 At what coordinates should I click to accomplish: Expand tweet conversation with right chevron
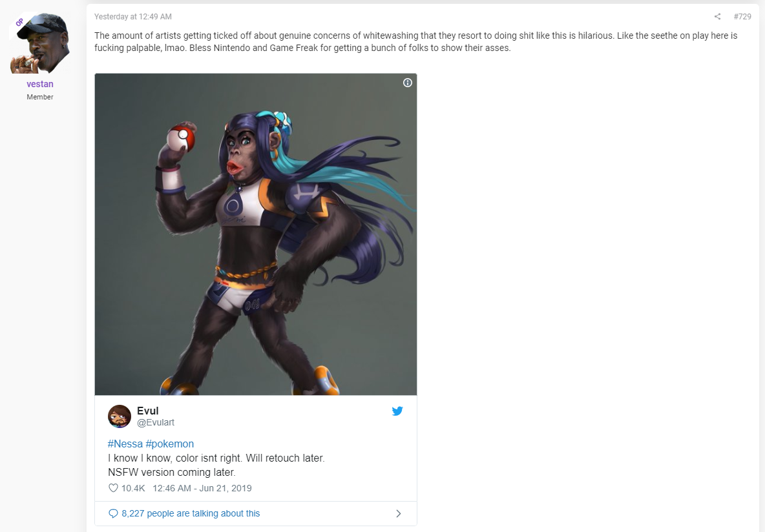coord(399,513)
